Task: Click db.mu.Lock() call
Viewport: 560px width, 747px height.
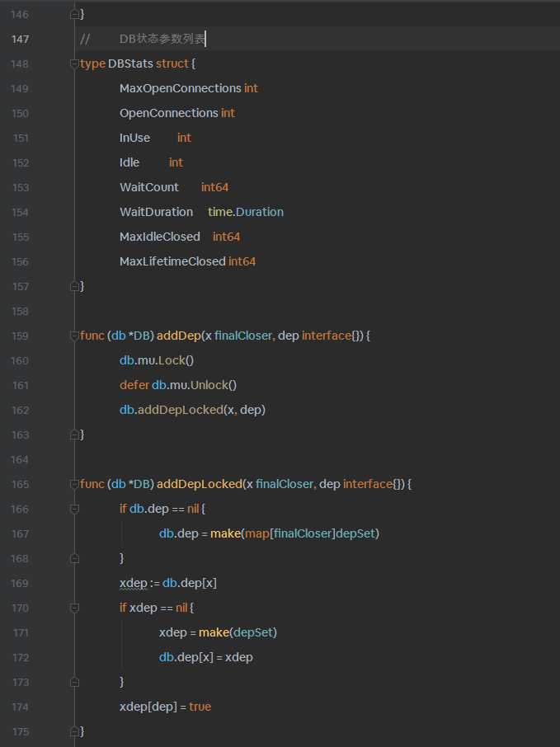Action: pos(157,360)
